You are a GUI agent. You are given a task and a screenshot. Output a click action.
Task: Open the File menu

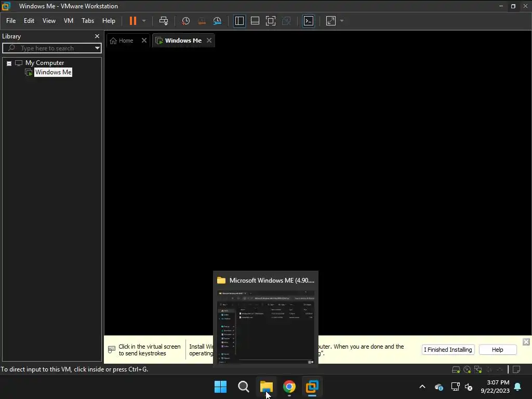(x=11, y=21)
